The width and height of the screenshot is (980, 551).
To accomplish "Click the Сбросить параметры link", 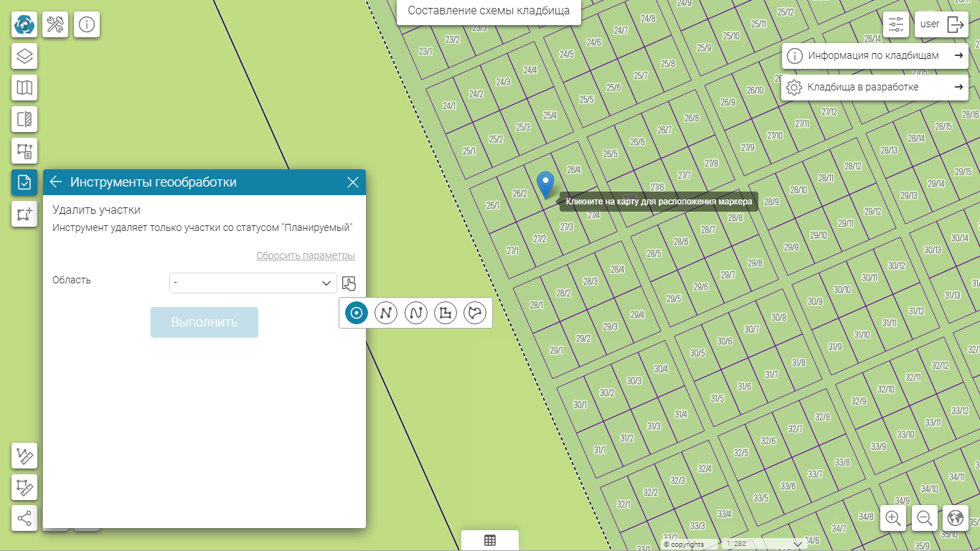I will coord(306,255).
